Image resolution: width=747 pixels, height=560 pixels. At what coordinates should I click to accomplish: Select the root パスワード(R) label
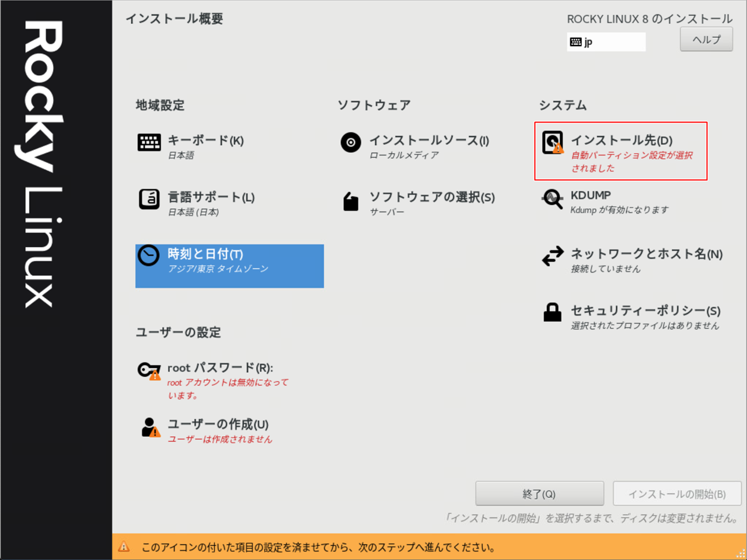click(x=220, y=368)
